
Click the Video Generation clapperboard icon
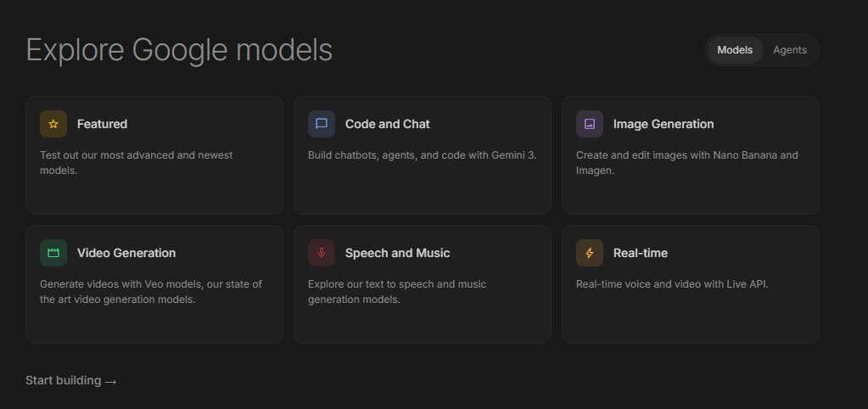coord(53,253)
